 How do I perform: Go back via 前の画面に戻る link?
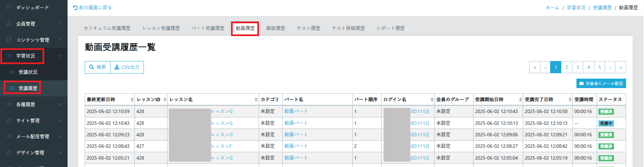[x=93, y=7]
